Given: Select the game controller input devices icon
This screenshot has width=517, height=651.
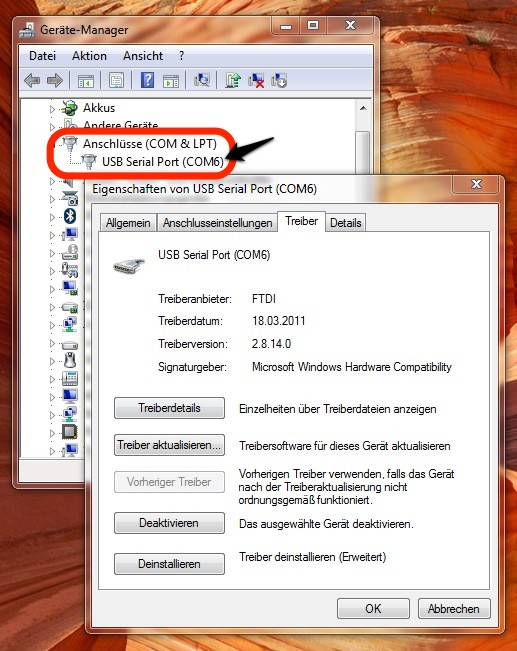Looking at the screenshot, I should (x=70, y=270).
